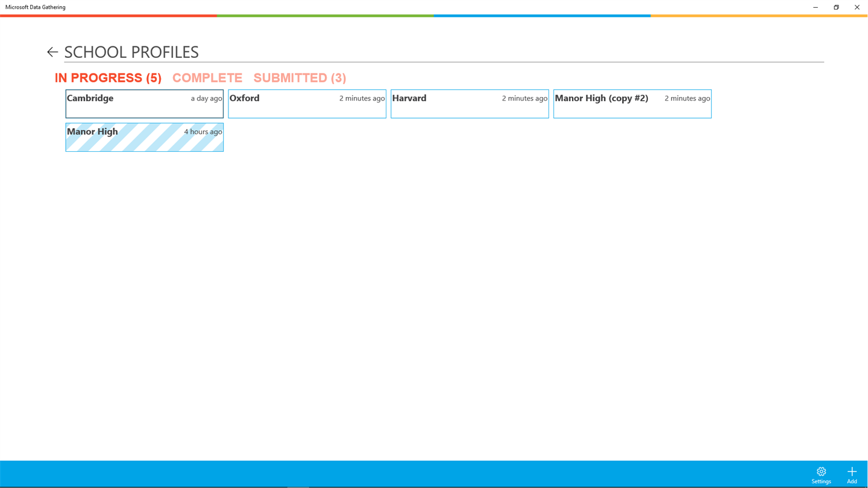
Task: Click the 'a day ago' timestamp on Cambridge
Action: click(206, 98)
